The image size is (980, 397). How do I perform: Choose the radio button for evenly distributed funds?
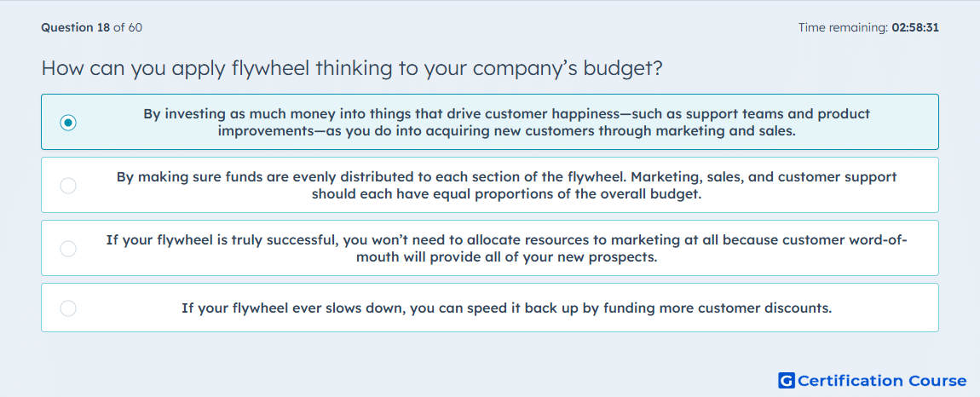(68, 186)
